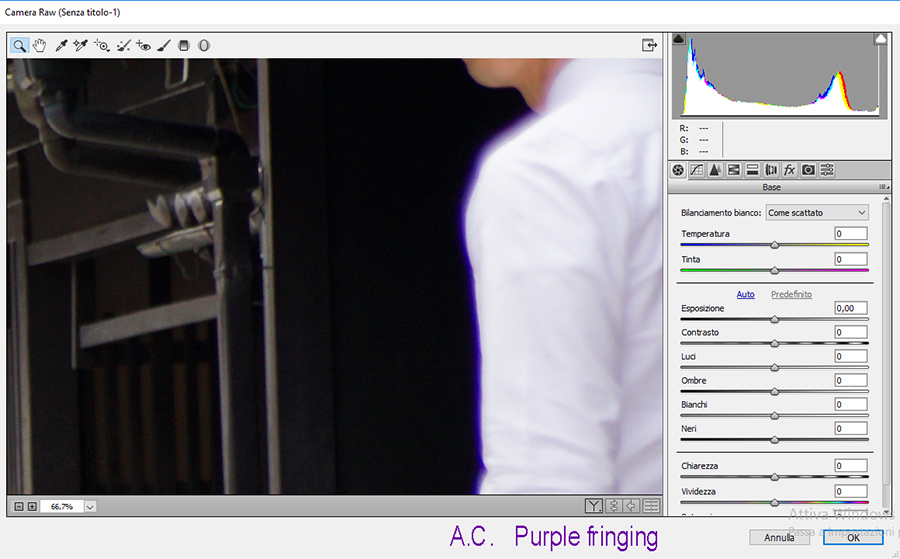Open the HSL / Grayscale panel tab
This screenshot has height=559, width=900.
coord(734,170)
